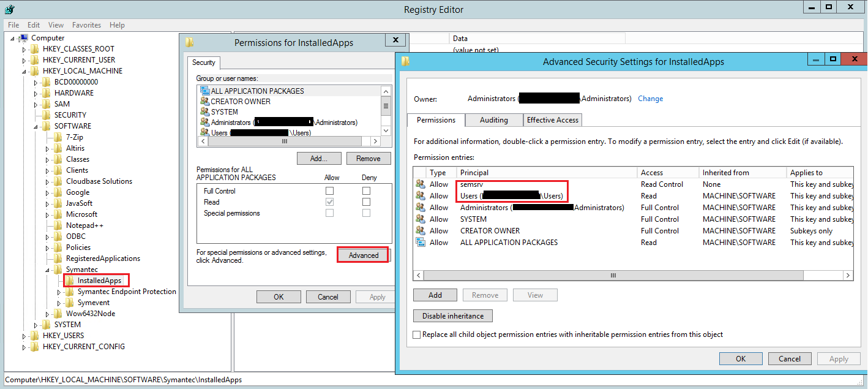The height and width of the screenshot is (389, 868).
Task: Open the Favorites menu
Action: pyautogui.click(x=86, y=25)
